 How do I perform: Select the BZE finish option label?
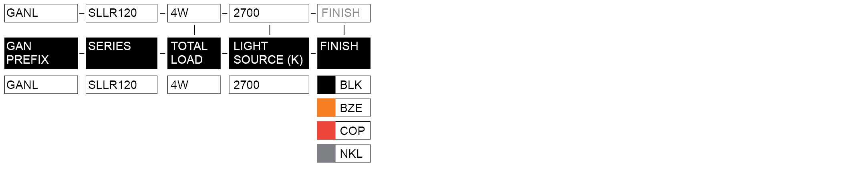(351, 108)
